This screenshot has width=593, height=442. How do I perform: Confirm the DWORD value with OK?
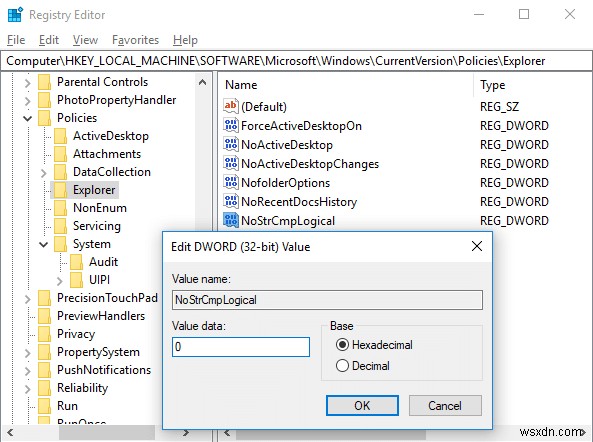[362, 405]
